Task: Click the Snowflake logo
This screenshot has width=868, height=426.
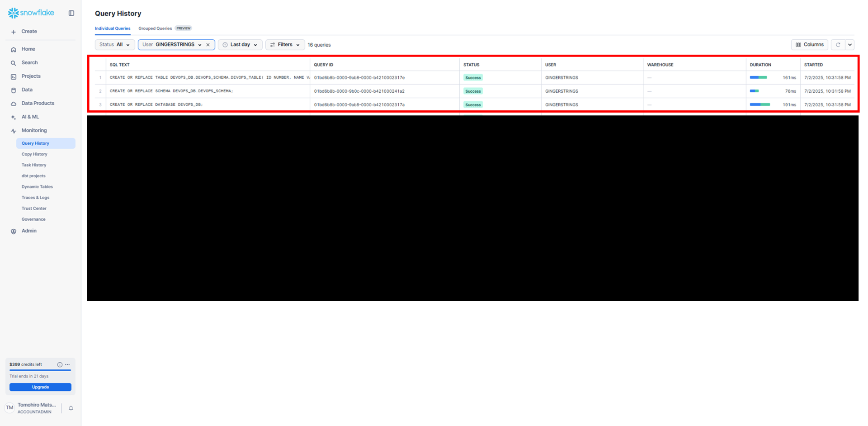Action: click(x=31, y=13)
